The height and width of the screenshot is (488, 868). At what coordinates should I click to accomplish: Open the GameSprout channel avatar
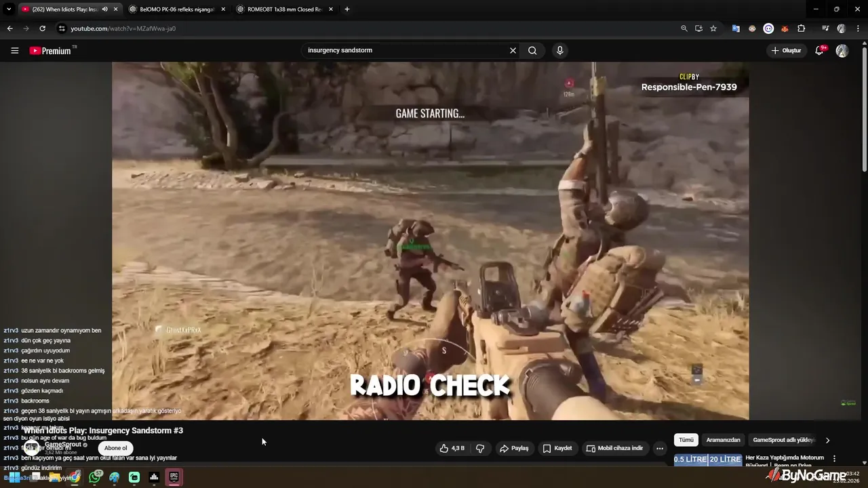tap(31, 447)
